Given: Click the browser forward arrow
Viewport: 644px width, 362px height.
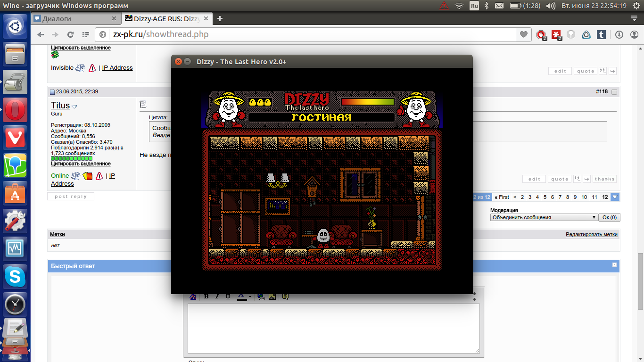Looking at the screenshot, I should pos(55,34).
